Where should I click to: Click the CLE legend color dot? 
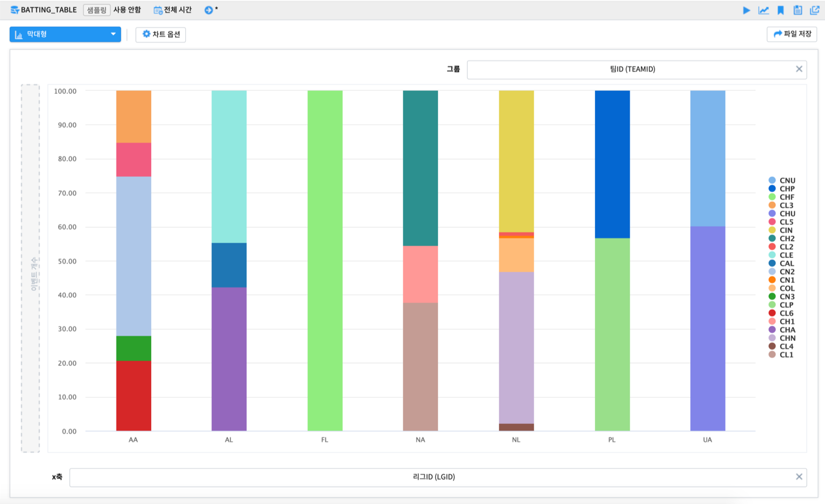[x=772, y=255]
